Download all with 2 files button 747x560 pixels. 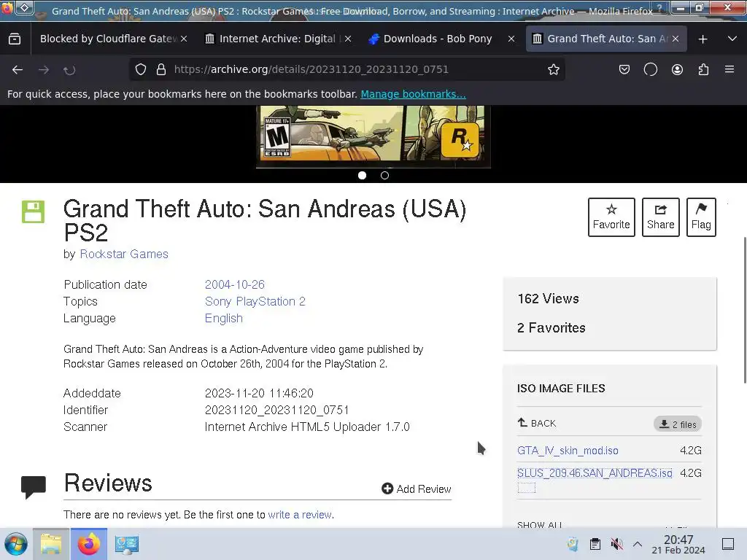point(678,424)
